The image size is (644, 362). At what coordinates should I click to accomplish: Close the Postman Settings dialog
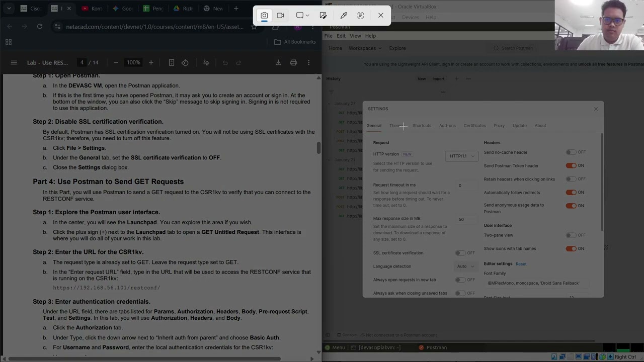(596, 109)
